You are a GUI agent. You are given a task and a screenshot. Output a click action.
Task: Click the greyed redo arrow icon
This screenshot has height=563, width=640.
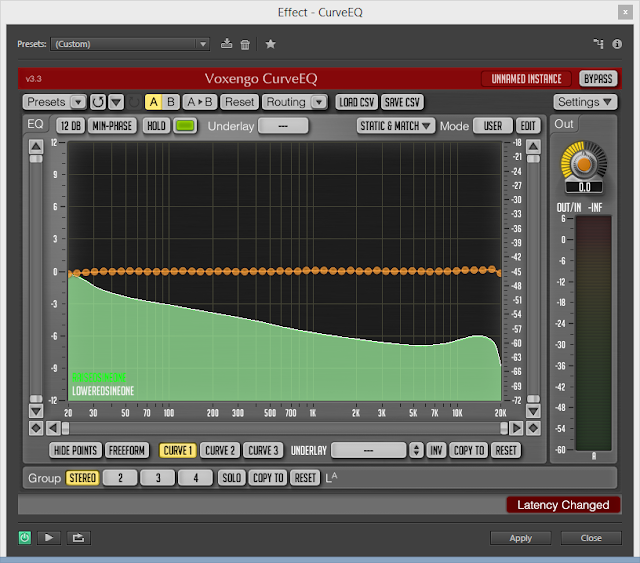(x=133, y=102)
